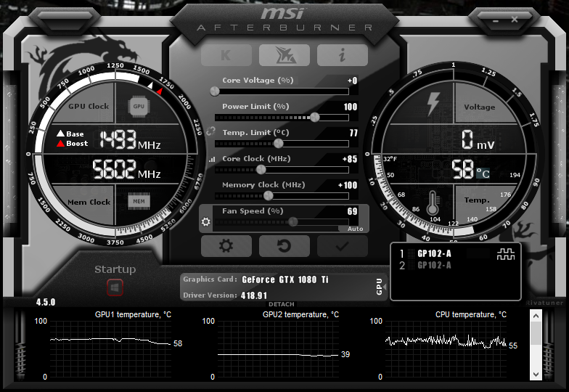
Task: Click the Power Limit 100 value field
Action: [351, 107]
